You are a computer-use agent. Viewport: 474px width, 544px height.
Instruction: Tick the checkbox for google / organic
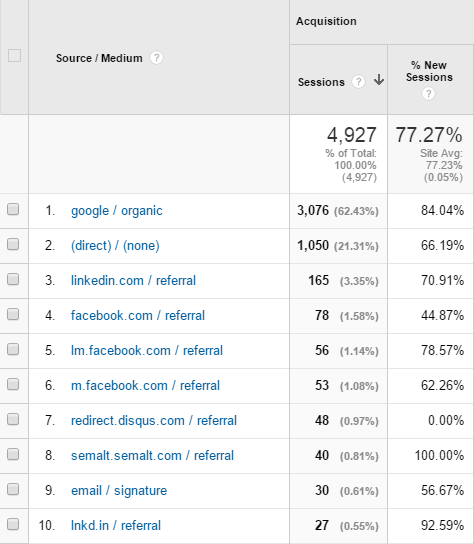coord(13,209)
